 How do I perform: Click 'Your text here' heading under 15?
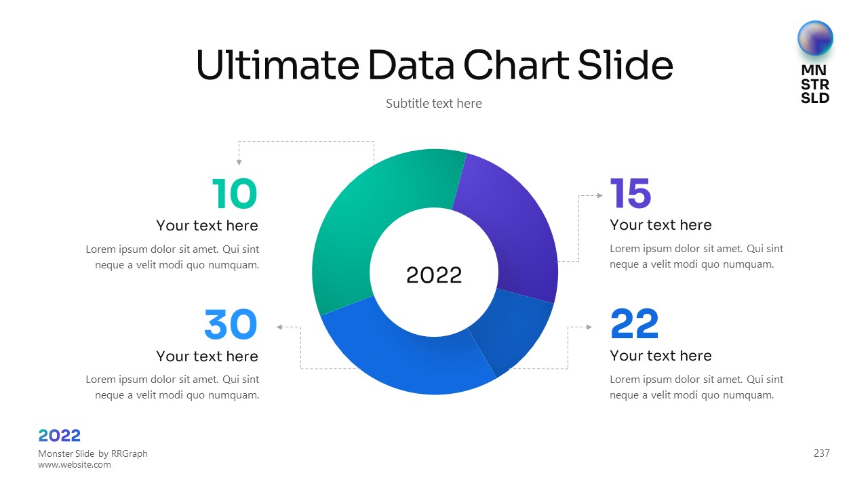click(660, 225)
